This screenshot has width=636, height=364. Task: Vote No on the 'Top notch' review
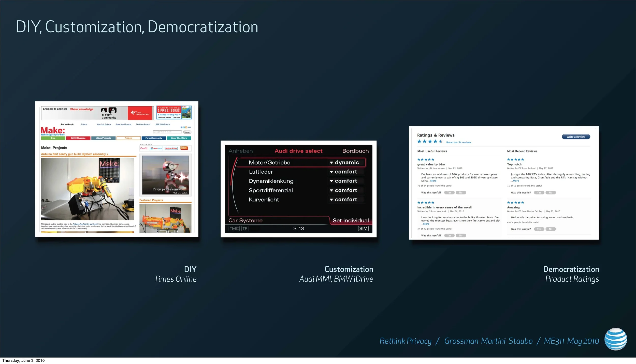coord(551,193)
